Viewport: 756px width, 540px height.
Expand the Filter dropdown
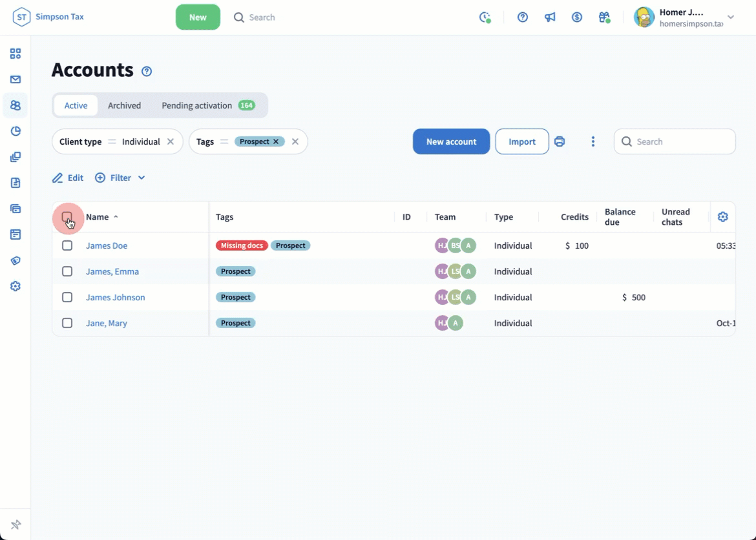point(120,178)
